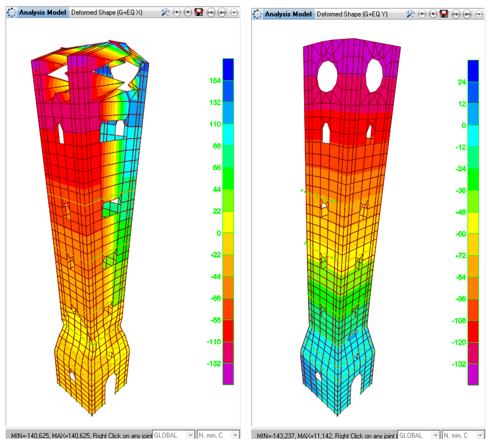Stop the G+EQ X deformed shape animation

(188, 12)
